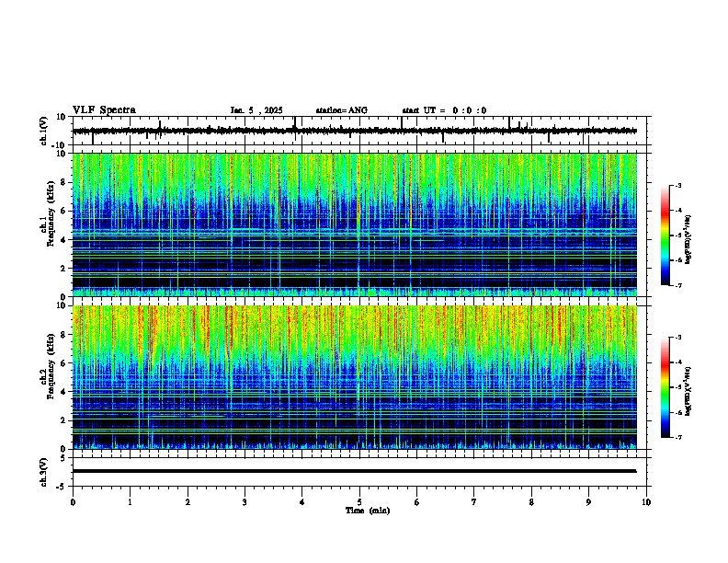Click time-axis tick label "3"
This screenshot has height=563, width=728.
(x=245, y=502)
